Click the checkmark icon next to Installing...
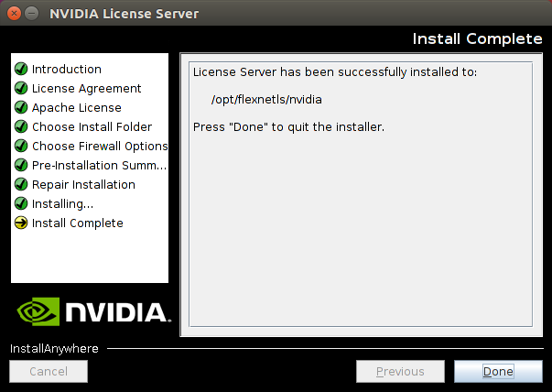Viewport: 552px width, 392px height. [x=21, y=204]
